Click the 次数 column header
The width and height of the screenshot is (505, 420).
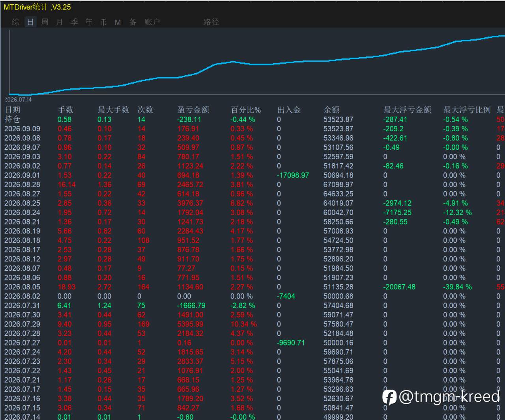click(x=145, y=110)
